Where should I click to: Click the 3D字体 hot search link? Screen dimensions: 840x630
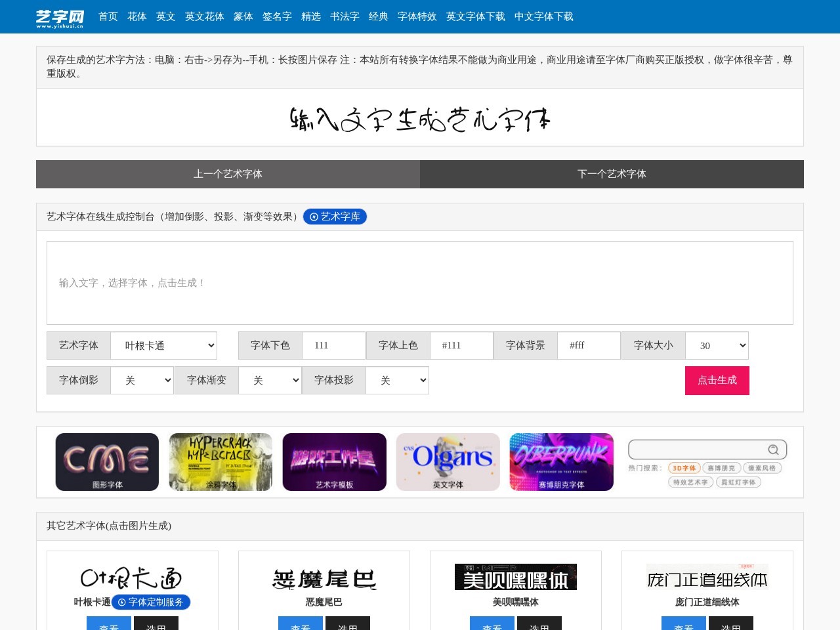point(684,468)
